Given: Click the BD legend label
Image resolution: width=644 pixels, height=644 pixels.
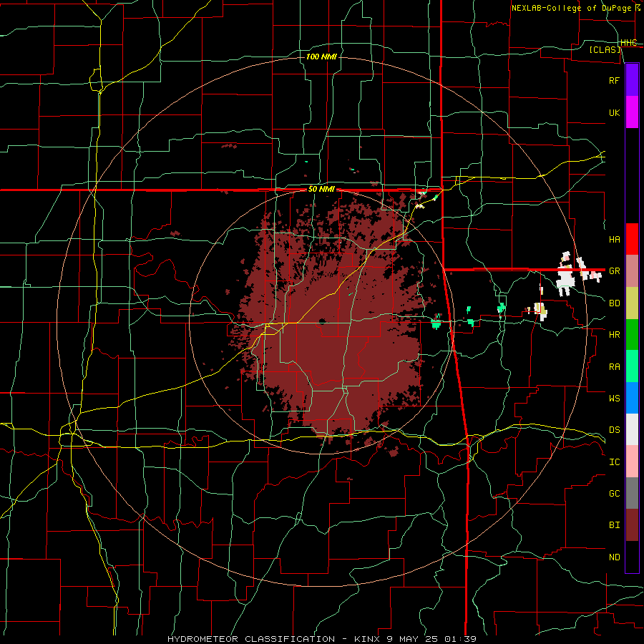Looking at the screenshot, I should click(615, 303).
